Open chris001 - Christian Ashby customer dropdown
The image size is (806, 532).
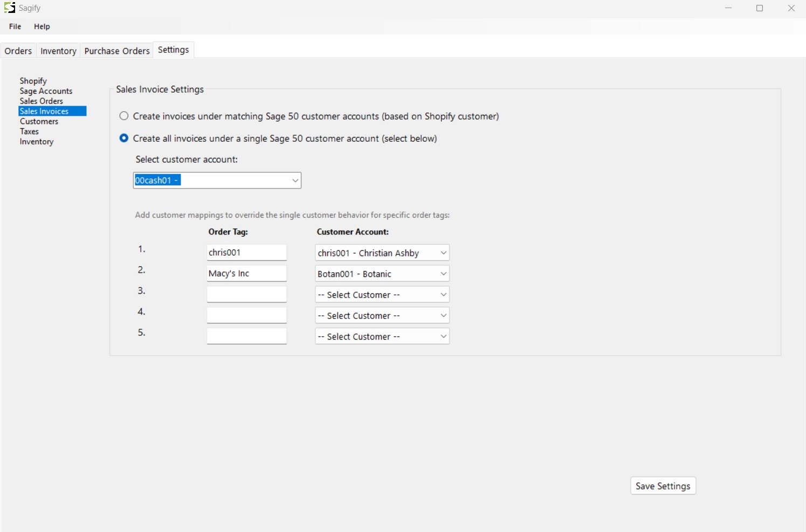tap(382, 253)
